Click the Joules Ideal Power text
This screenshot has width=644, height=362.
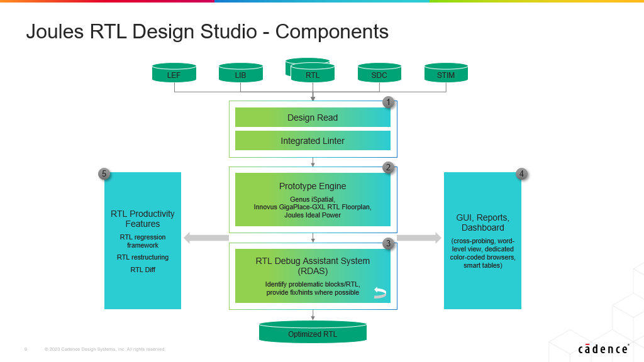313,215
